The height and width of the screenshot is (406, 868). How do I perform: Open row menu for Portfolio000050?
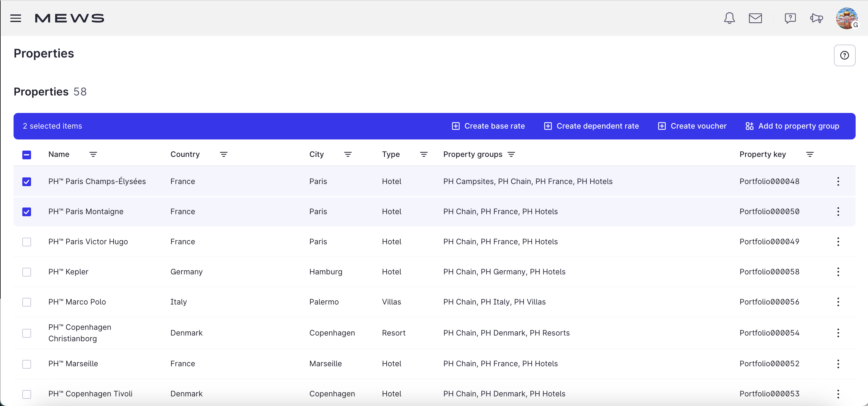click(838, 211)
